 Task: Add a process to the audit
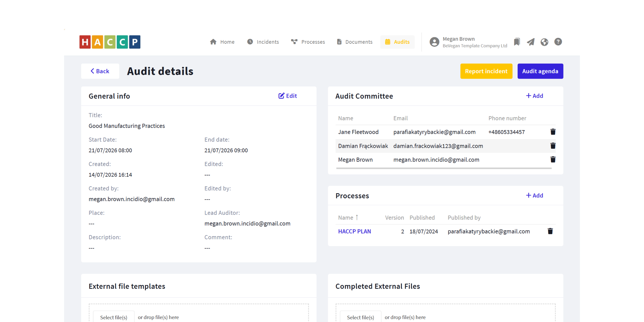point(535,195)
